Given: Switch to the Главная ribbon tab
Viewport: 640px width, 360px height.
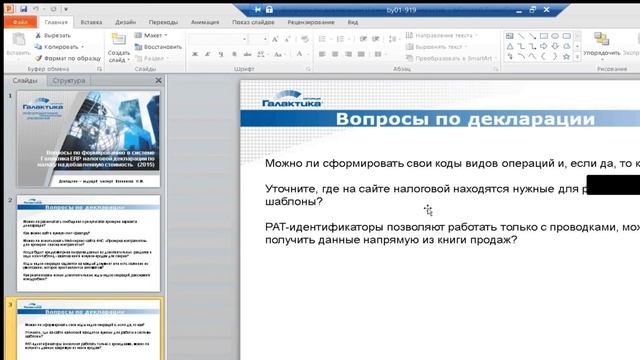Looking at the screenshot, I should pos(56,22).
